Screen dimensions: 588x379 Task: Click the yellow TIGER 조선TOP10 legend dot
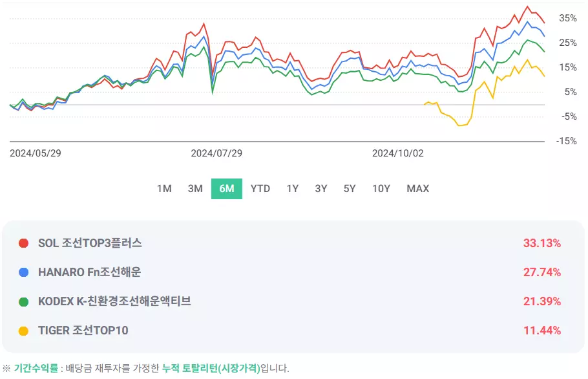24,331
